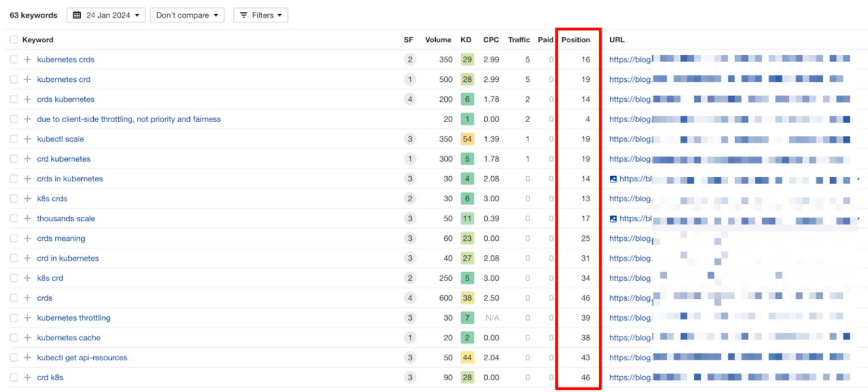Sort by SF column header
868x392 pixels.
point(409,40)
